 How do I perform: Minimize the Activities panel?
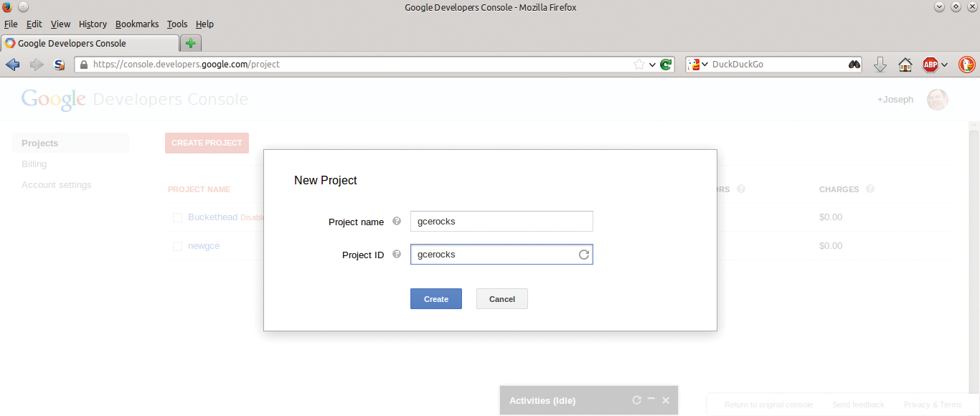tap(651, 399)
